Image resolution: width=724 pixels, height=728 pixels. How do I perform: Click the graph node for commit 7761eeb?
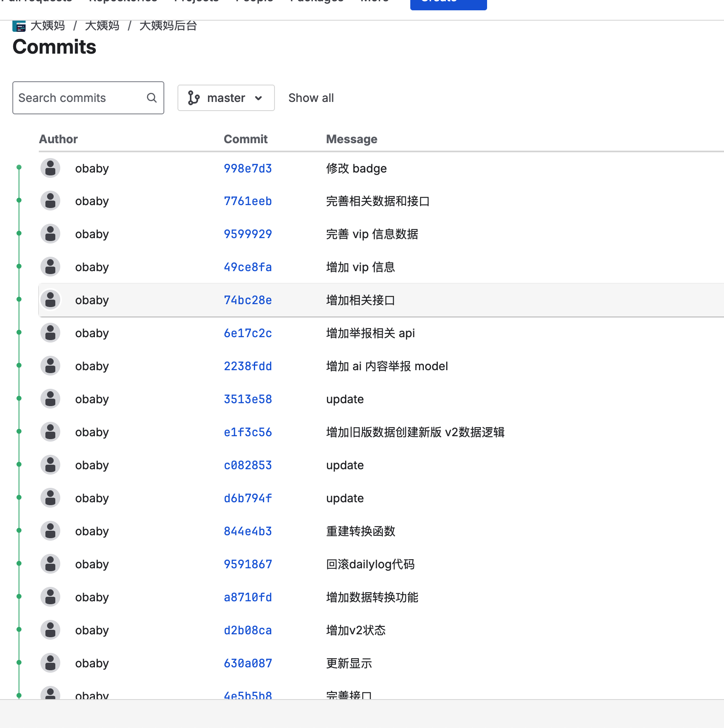[x=19, y=201]
